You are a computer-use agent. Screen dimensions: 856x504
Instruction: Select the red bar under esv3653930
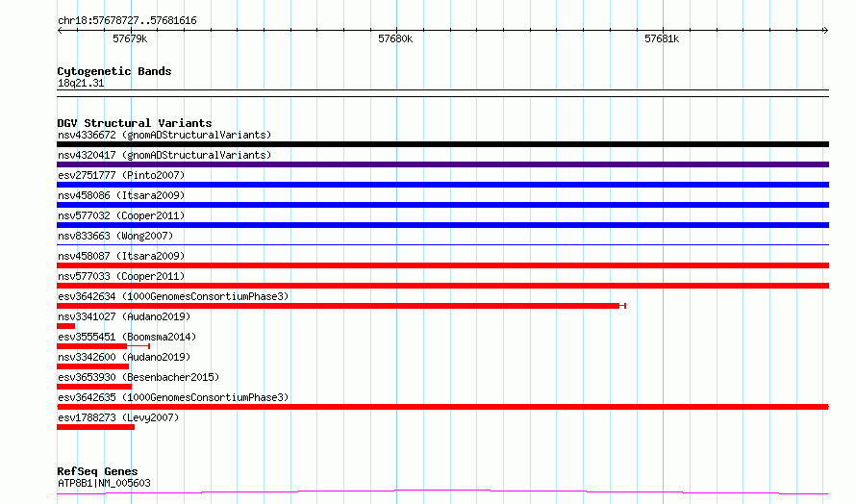[x=94, y=387]
